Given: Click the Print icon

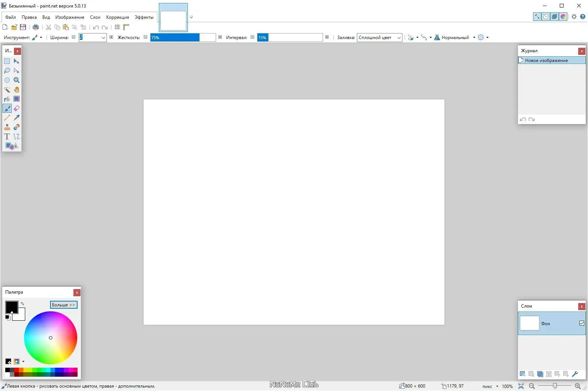Looking at the screenshot, I should point(36,27).
